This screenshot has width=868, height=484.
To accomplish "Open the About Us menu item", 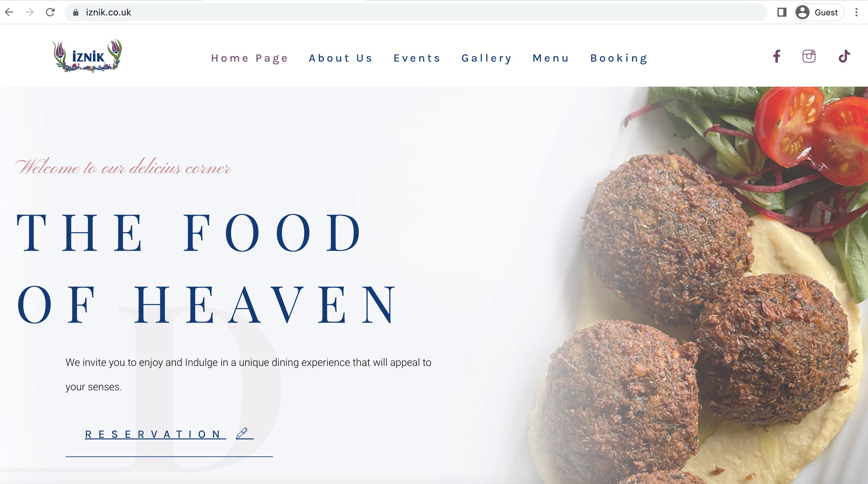I will tap(341, 58).
